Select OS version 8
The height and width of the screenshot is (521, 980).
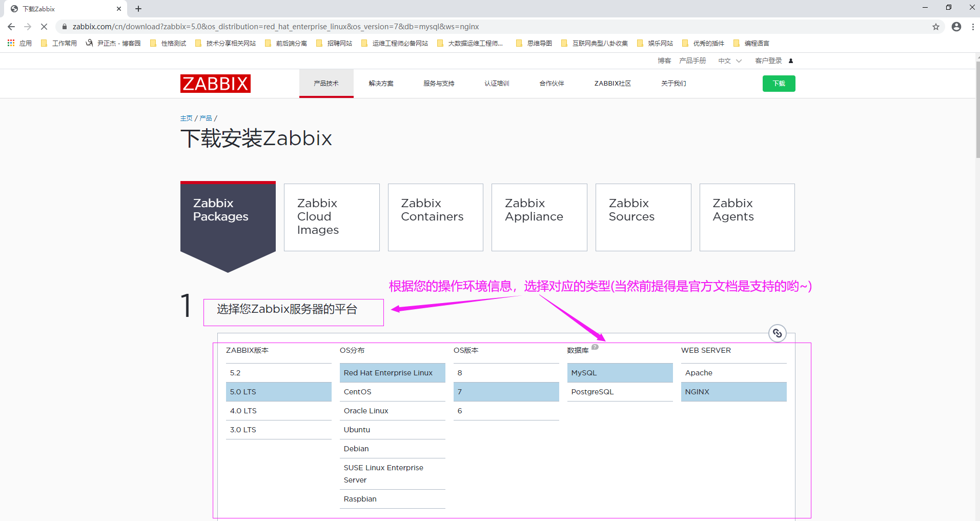point(506,372)
